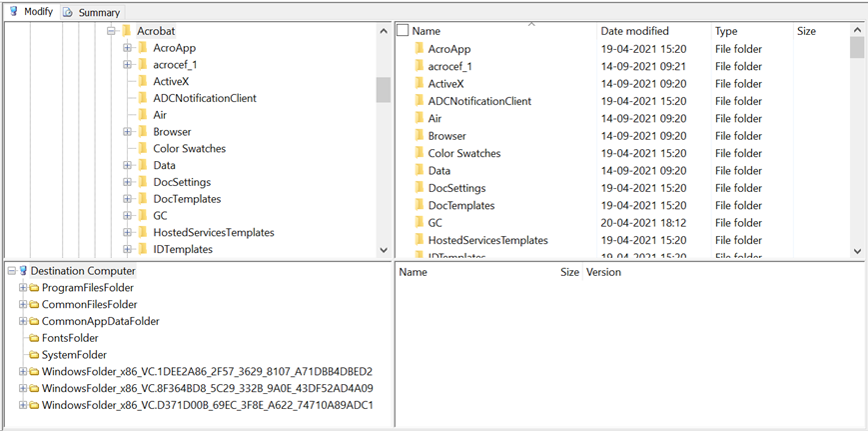
Task: Click acrocef_1 folder icon in file list
Action: click(x=420, y=66)
